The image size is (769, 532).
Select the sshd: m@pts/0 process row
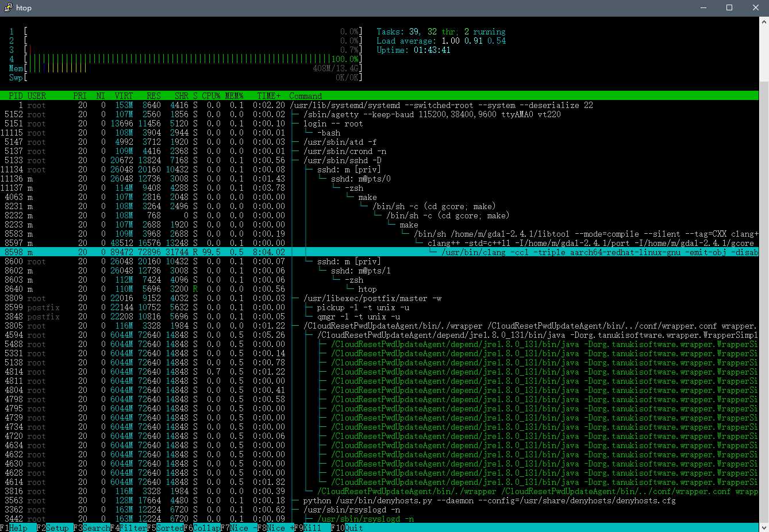[379, 179]
